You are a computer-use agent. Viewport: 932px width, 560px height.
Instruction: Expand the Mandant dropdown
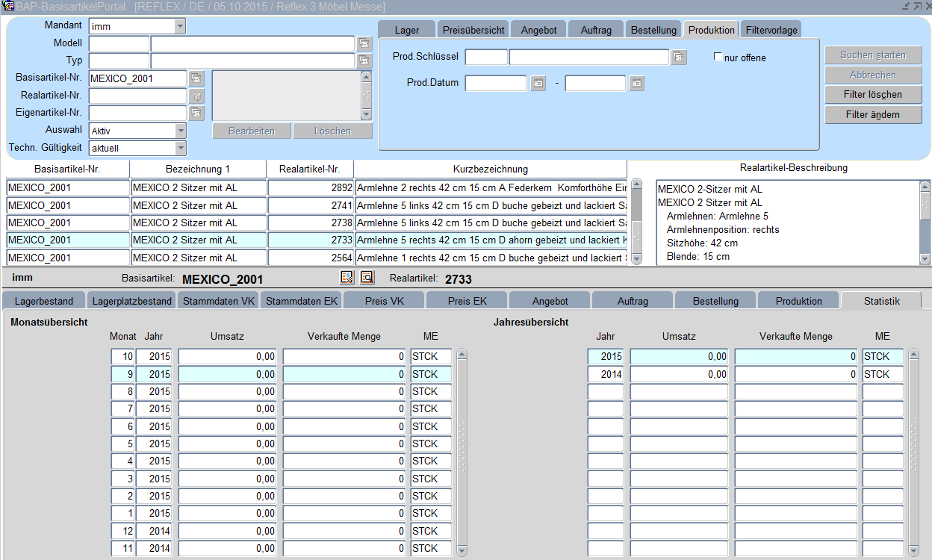pos(179,27)
